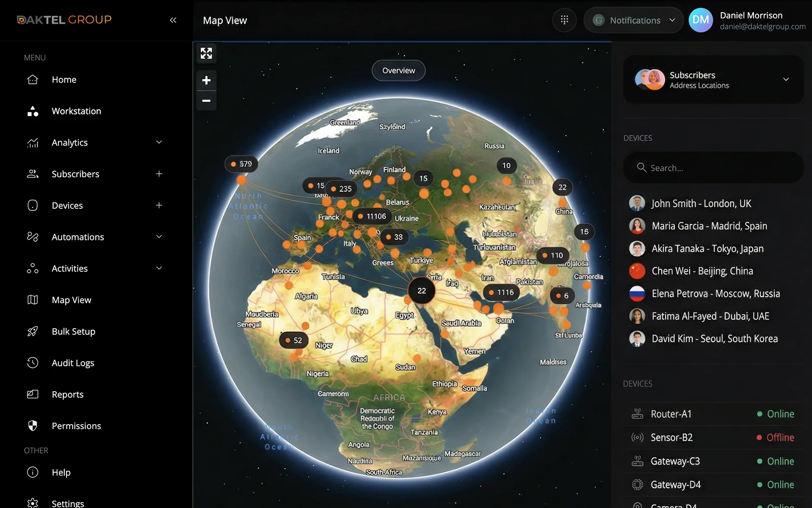Click the Reports icon

(x=32, y=394)
